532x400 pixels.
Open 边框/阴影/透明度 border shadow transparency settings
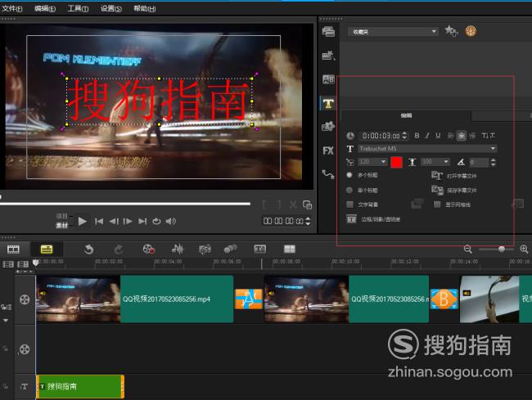point(373,219)
